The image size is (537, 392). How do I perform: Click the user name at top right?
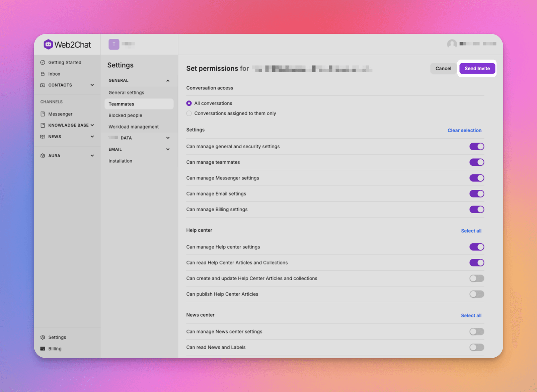coord(478,44)
